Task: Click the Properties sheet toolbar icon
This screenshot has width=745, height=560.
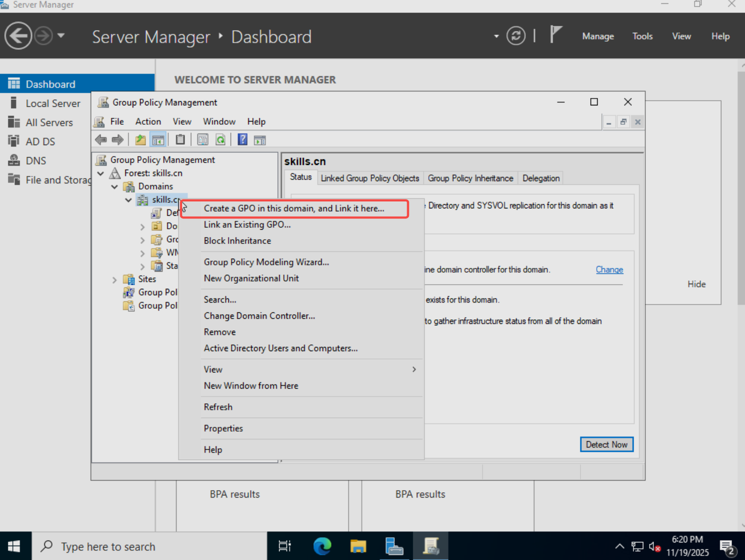Action: (x=202, y=140)
